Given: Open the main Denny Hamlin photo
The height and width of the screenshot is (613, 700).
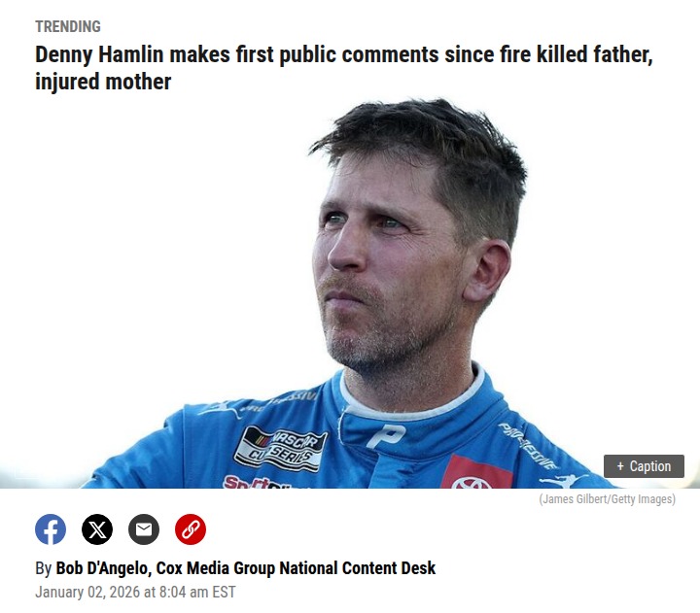Looking at the screenshot, I should pos(350,292).
